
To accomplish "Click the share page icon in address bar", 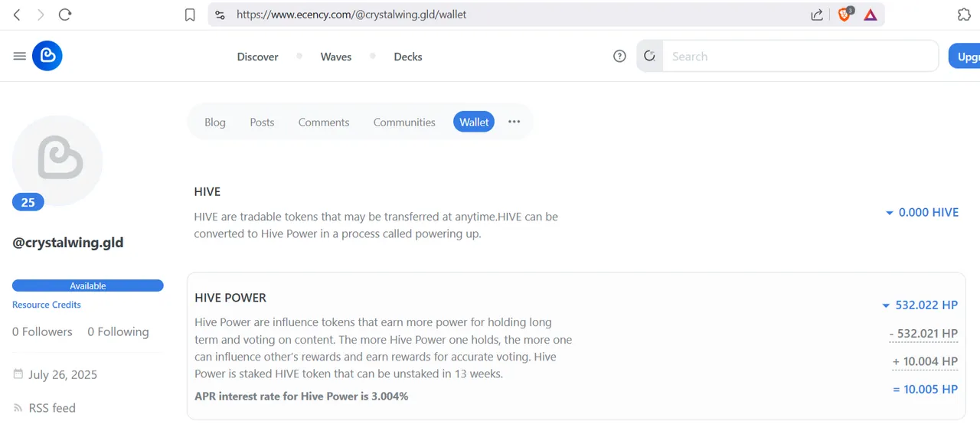I will click(x=817, y=15).
